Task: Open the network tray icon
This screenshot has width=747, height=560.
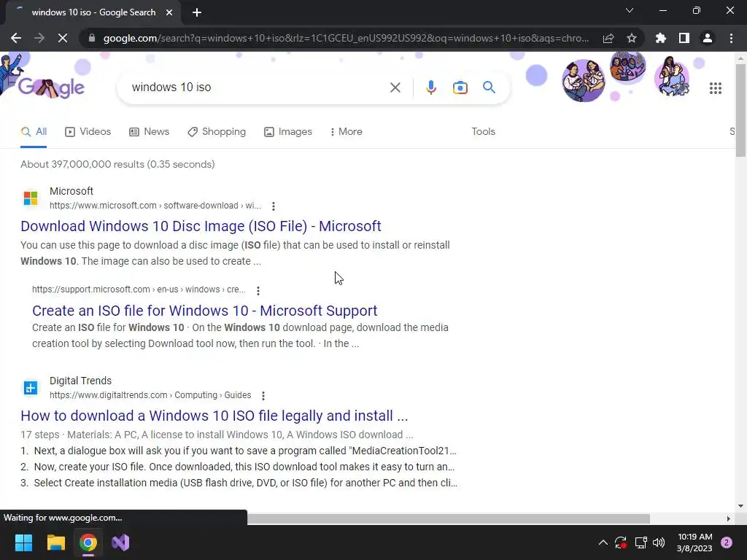Action: (640, 542)
